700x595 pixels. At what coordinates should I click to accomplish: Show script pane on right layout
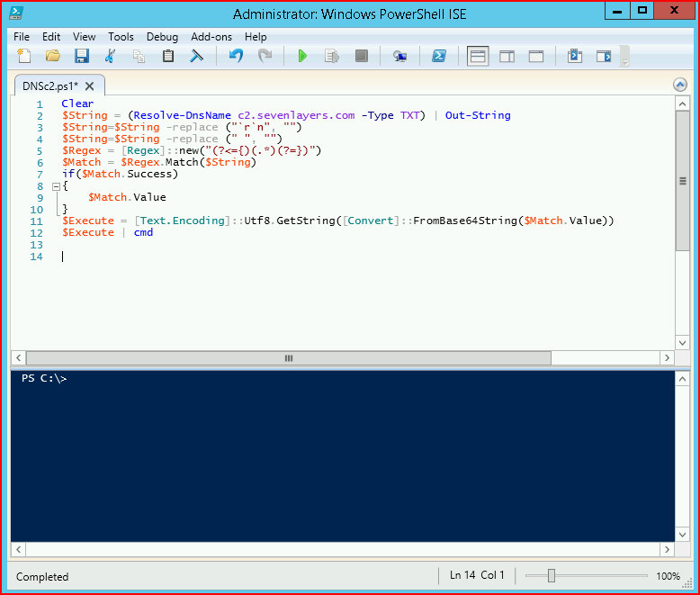(507, 57)
